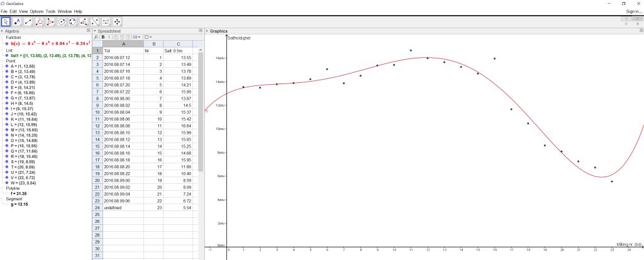Image resolution: width=644 pixels, height=260 pixels.
Task: Choose the Line through two points tool
Action: (x=28, y=21)
